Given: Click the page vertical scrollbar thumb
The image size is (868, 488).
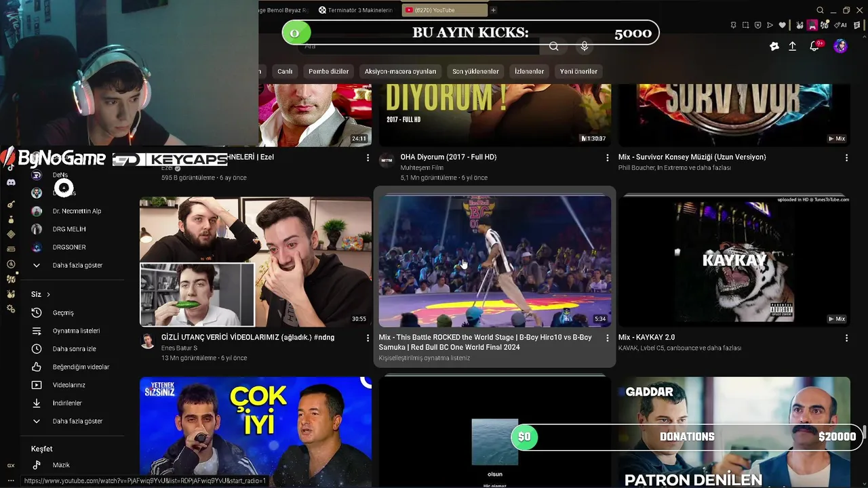Looking at the screenshot, I should (864, 432).
